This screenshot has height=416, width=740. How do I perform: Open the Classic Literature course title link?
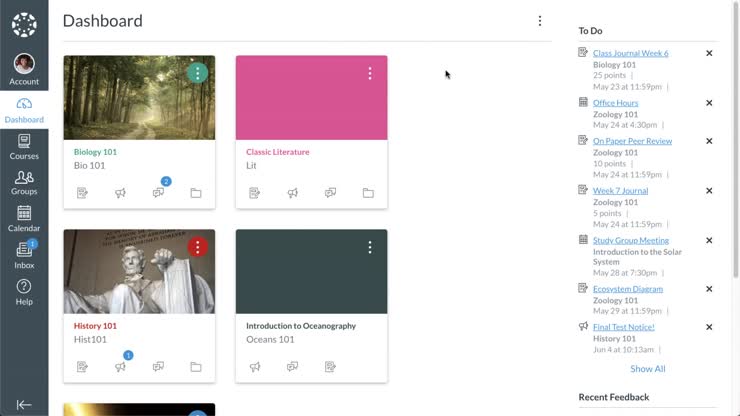[x=278, y=152]
